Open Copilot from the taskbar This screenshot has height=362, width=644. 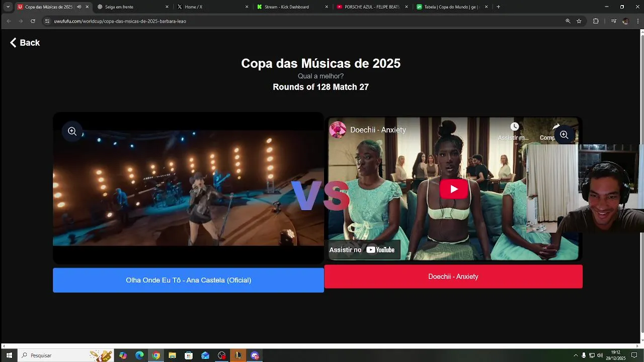tap(123, 355)
